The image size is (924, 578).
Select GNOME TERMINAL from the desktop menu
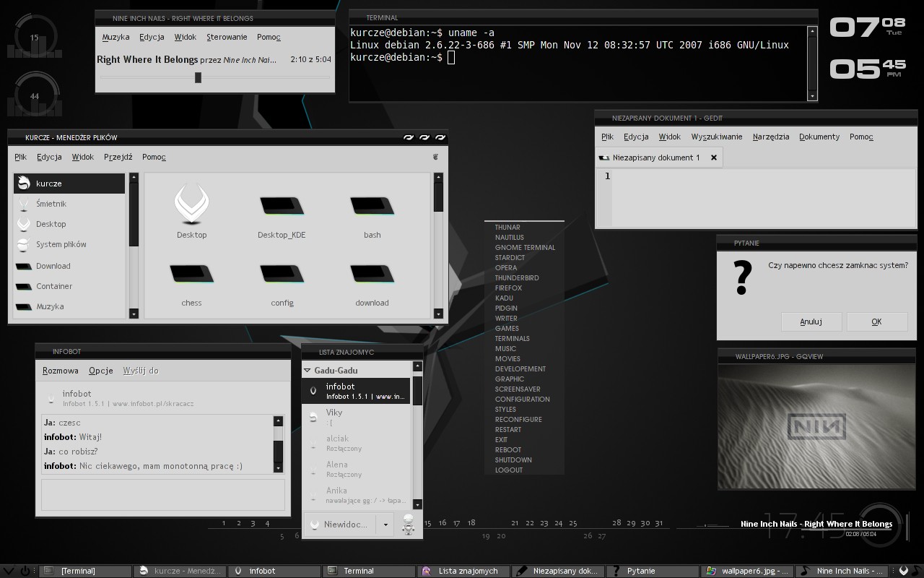(525, 247)
